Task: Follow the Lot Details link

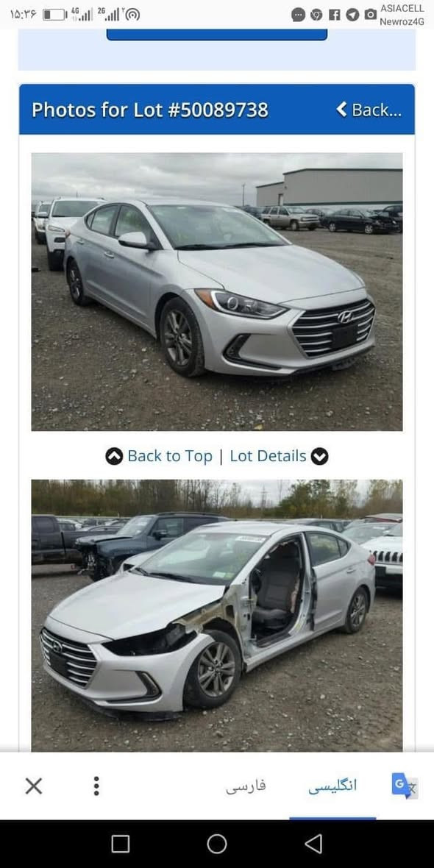Action: [268, 456]
